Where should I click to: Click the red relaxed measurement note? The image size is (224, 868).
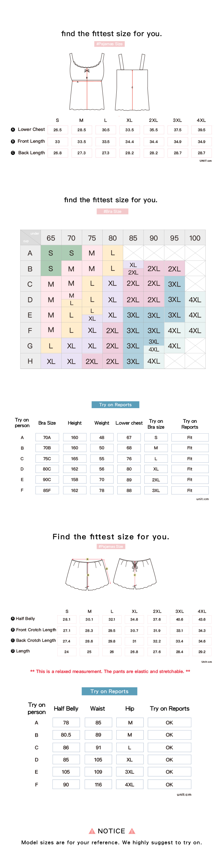click(110, 671)
